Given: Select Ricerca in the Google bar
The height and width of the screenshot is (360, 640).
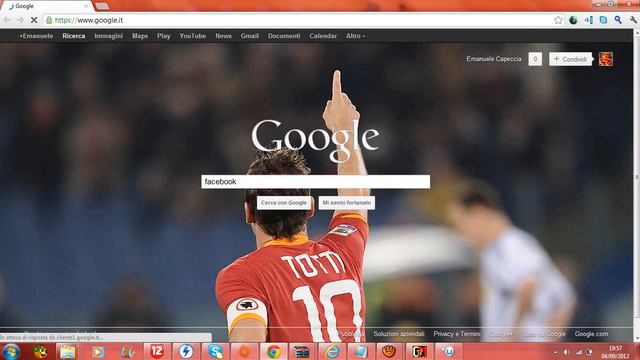Looking at the screenshot, I should (74, 36).
